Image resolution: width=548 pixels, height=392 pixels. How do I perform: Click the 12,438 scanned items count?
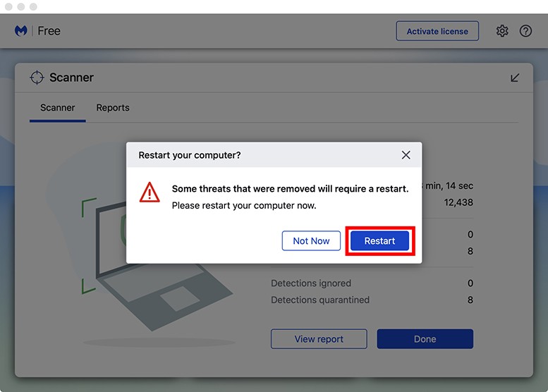(x=458, y=202)
